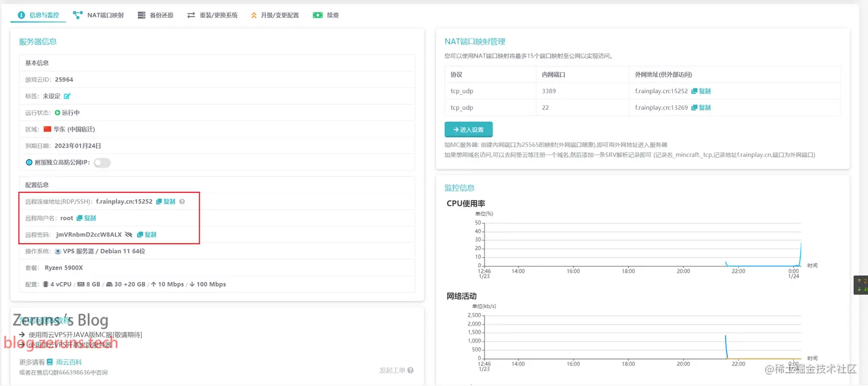Screen dimensions: 868x386
Task: Toggle the 附加独立高防公网IP switch
Action: [102, 163]
